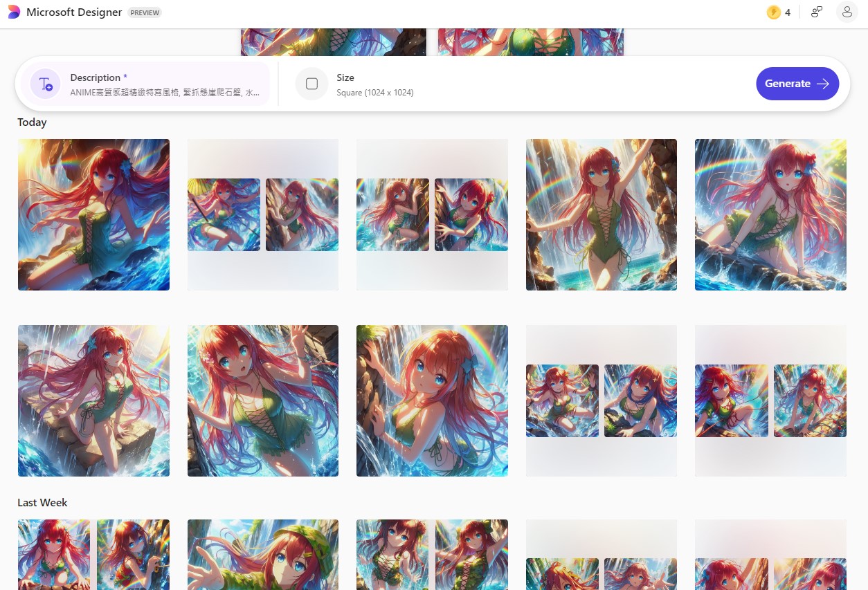
Task: Open close-up image of girl with blue hair bow
Action: click(x=432, y=400)
